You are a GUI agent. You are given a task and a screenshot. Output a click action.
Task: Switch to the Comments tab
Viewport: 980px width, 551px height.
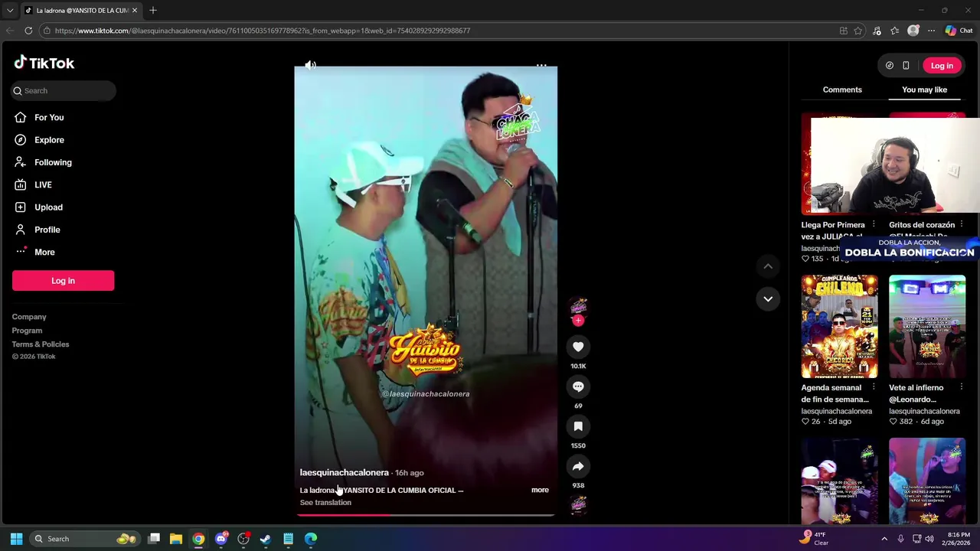[842, 90]
